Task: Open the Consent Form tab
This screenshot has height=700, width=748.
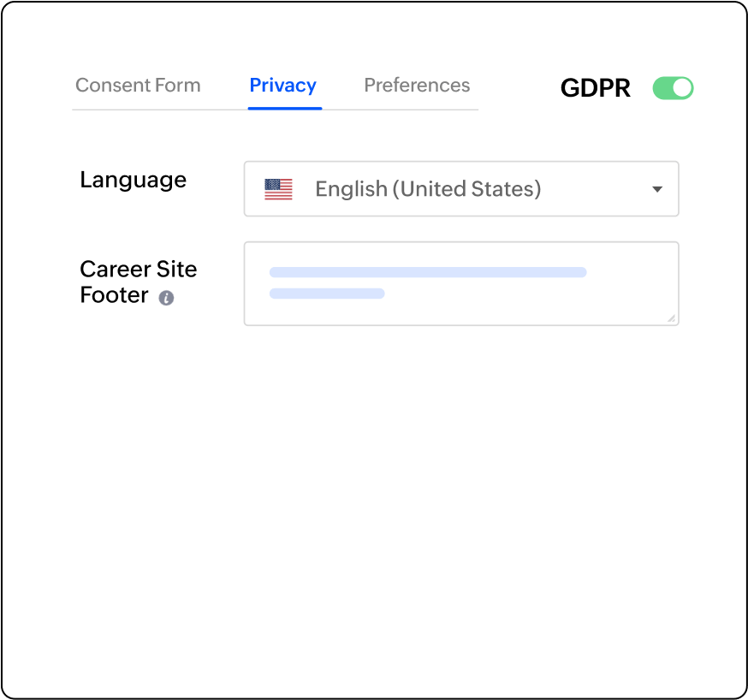Action: (x=138, y=86)
